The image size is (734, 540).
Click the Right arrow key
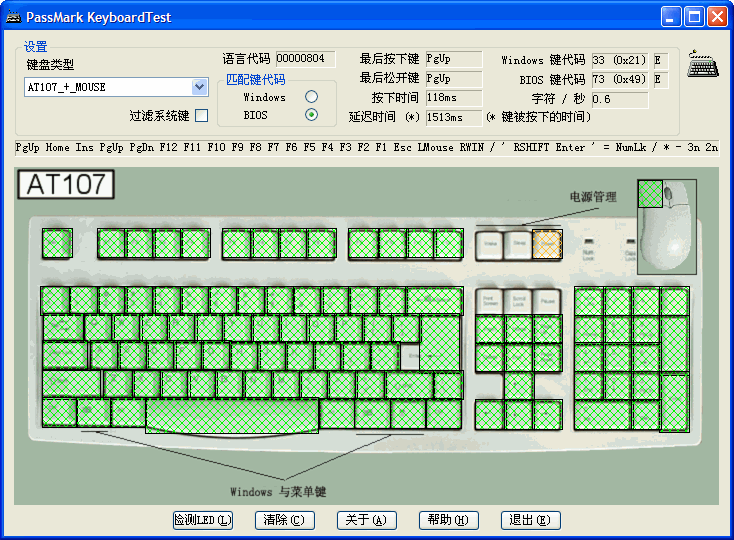(x=548, y=414)
